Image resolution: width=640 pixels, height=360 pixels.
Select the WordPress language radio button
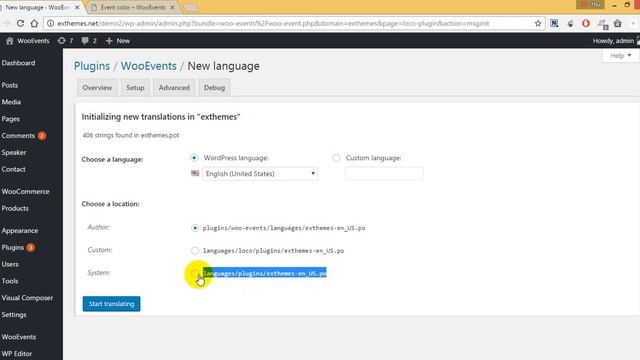click(x=194, y=158)
